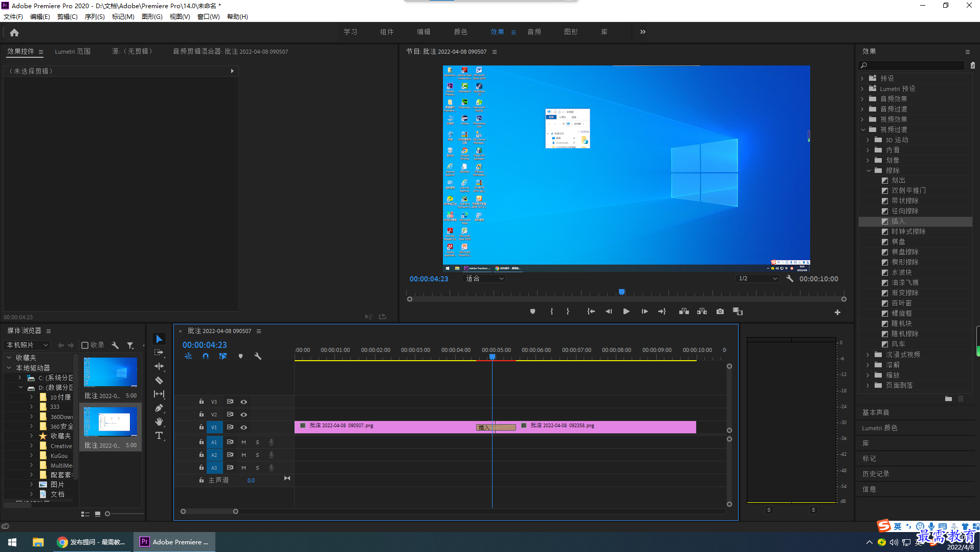Screen dimensions: 980x552
Task: Toggle linked selection in timeline
Action: [223, 356]
